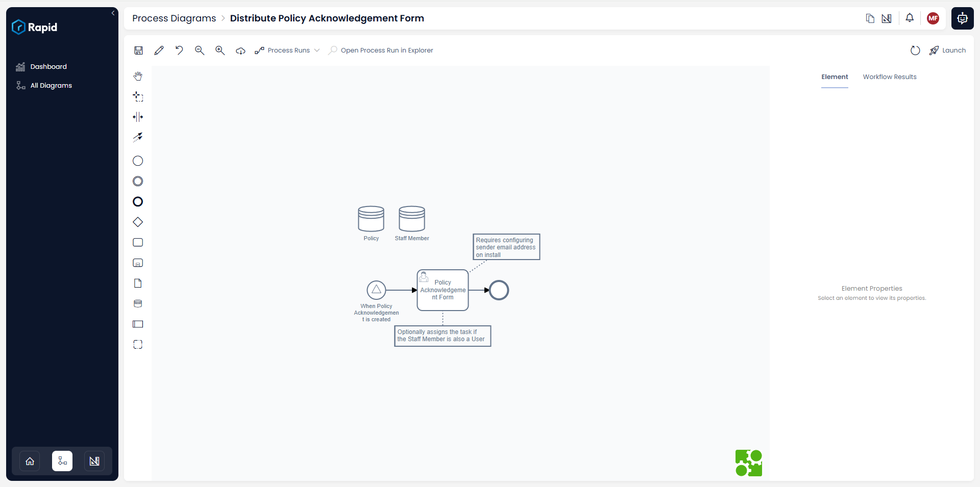Image resolution: width=980 pixels, height=487 pixels.
Task: Activate the hand tool in the palette
Action: tap(138, 76)
